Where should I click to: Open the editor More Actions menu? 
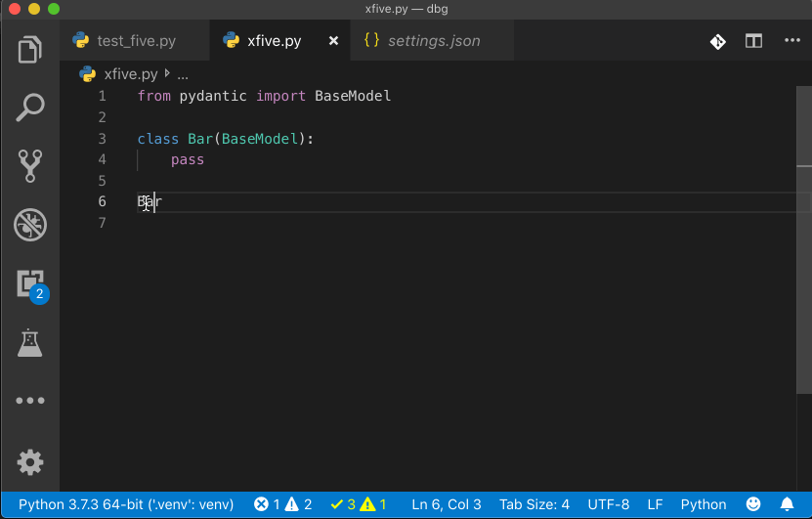coord(791,40)
